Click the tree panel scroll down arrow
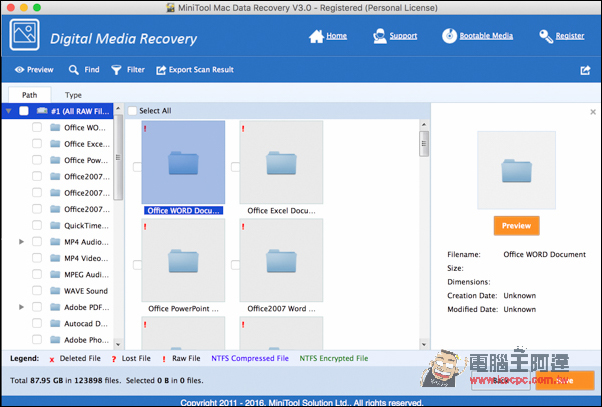602x407 pixels. (x=118, y=344)
